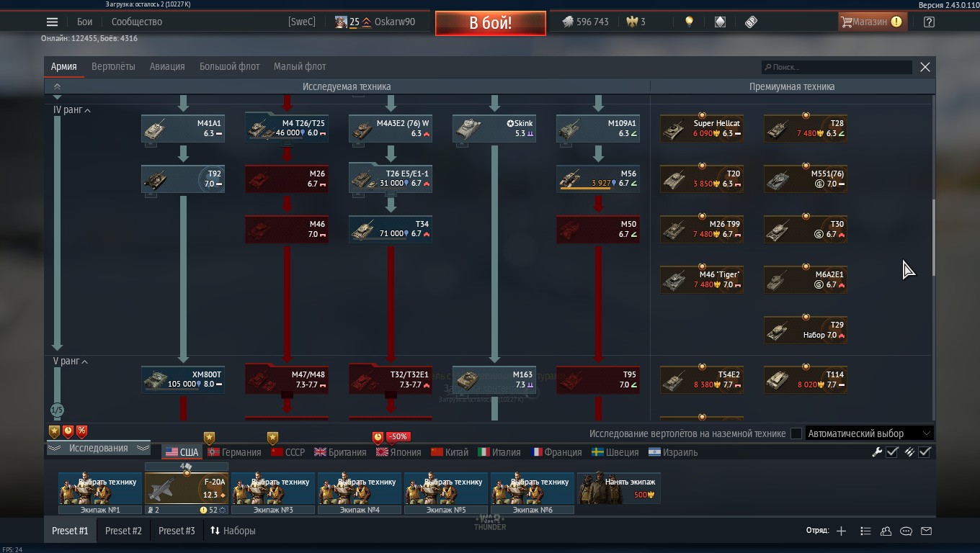Click the right chevron of Исследования bar
Viewport: 980px width, 553px height.
tap(143, 448)
